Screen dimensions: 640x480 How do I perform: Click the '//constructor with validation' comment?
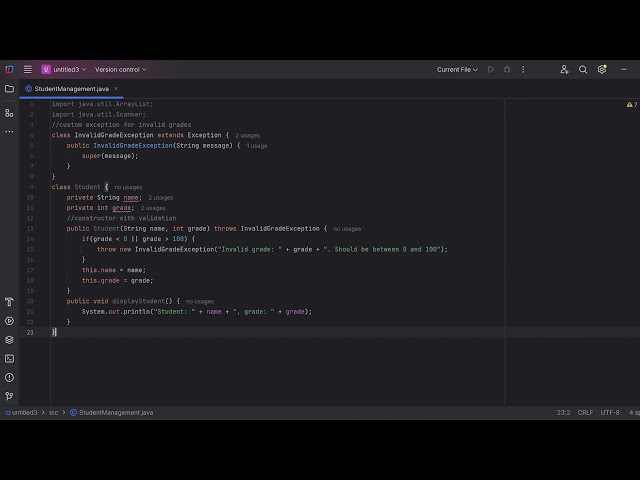[x=121, y=218]
